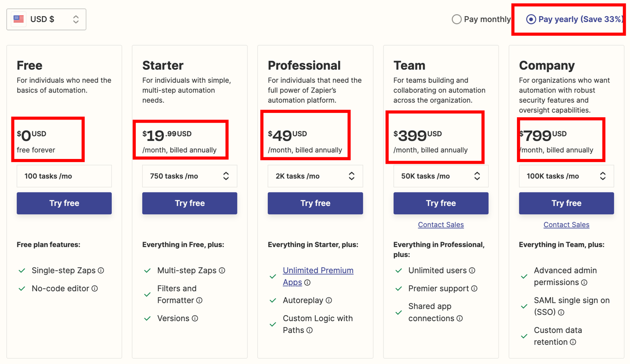Click 'Free plan features:' text
The image size is (630, 364).
tap(48, 244)
